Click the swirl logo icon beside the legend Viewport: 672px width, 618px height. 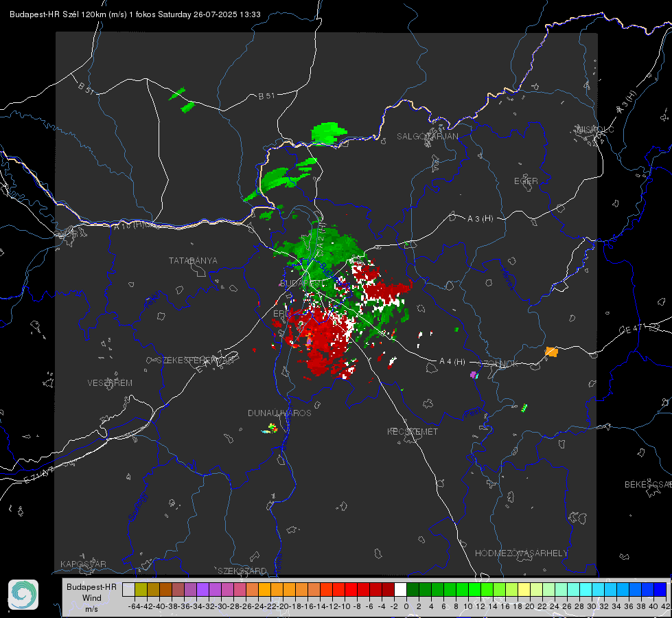point(23,595)
